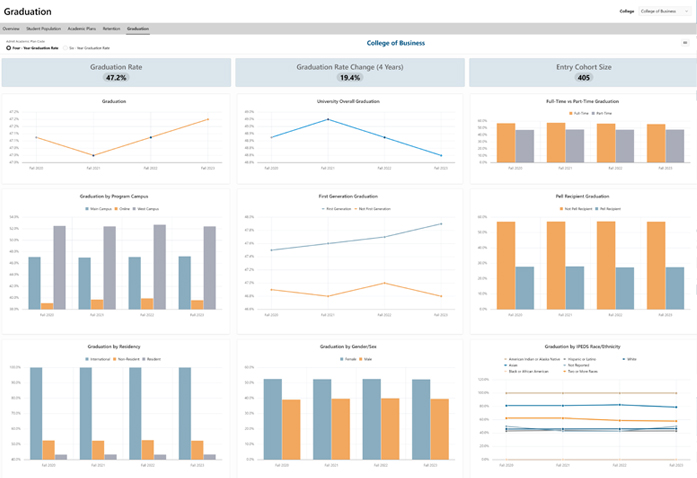The height and width of the screenshot is (478, 697).
Task: Click Fall 2023 Male bar in Gender chart
Action: pos(440,429)
